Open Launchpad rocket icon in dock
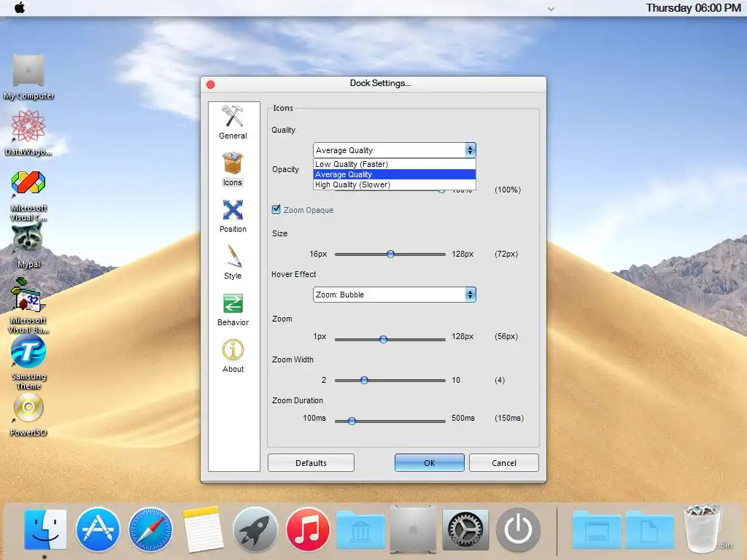Image resolution: width=747 pixels, height=560 pixels. tap(255, 529)
